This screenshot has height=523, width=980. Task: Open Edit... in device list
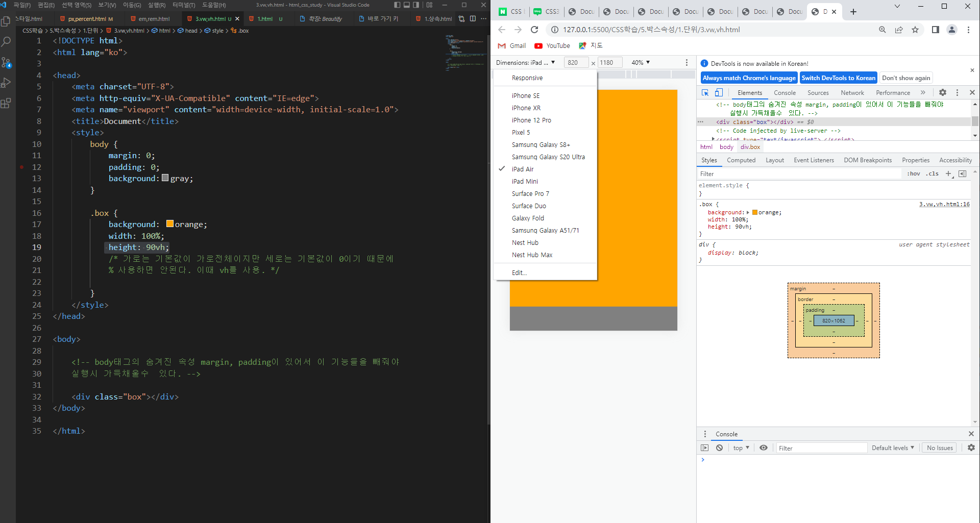(519, 272)
